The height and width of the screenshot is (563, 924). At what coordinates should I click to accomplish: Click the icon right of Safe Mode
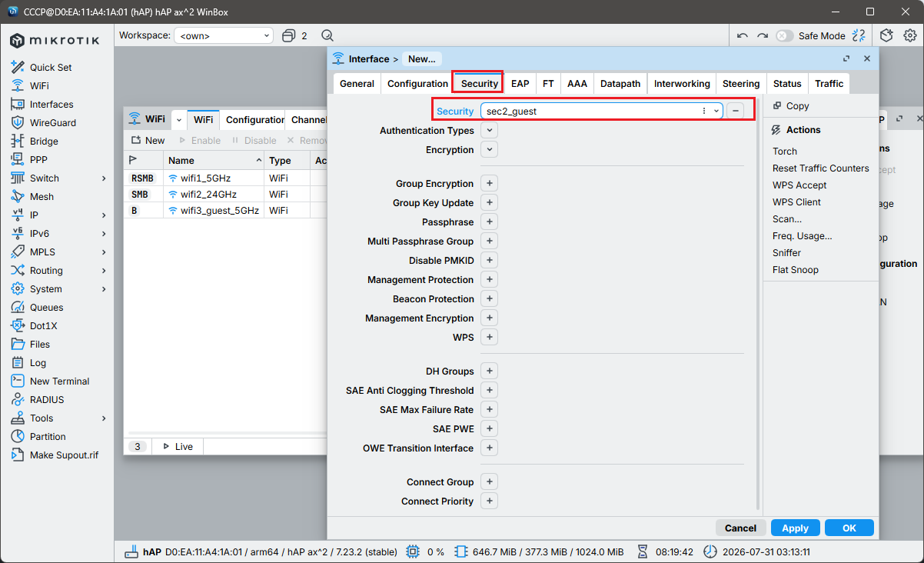(x=859, y=35)
